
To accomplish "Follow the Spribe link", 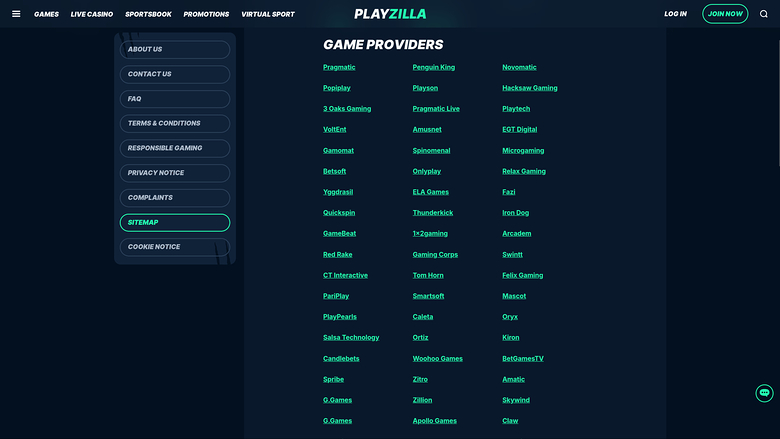I will pos(333,379).
